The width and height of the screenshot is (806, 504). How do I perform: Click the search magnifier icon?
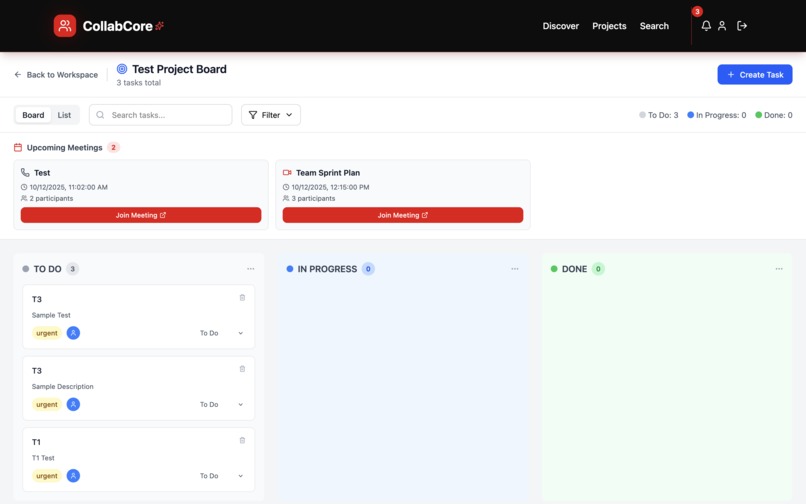100,115
